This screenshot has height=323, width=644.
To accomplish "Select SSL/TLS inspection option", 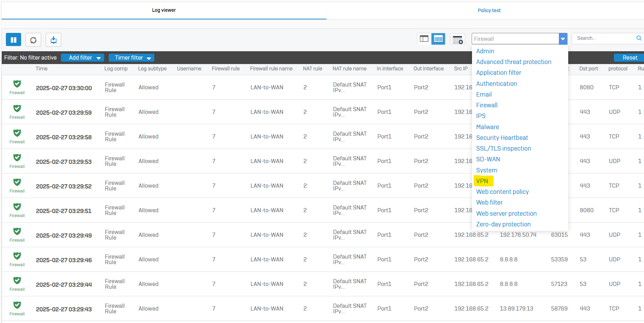I will [x=504, y=149].
